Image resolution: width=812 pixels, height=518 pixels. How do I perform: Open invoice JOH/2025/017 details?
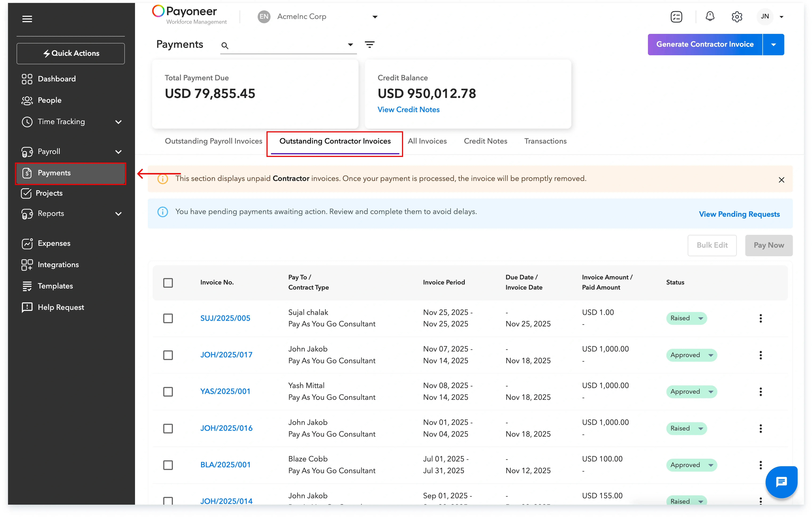pyautogui.click(x=226, y=354)
